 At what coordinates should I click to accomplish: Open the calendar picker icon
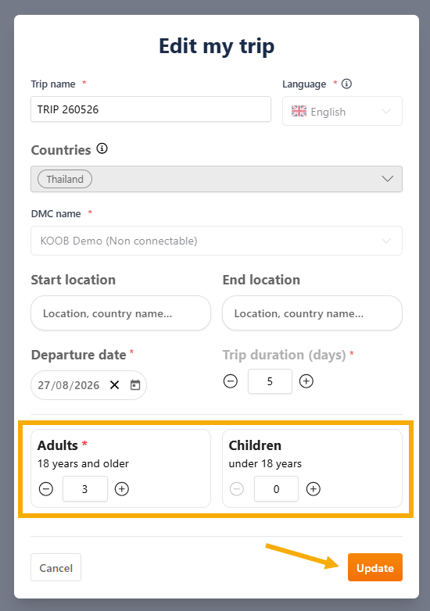(x=135, y=385)
